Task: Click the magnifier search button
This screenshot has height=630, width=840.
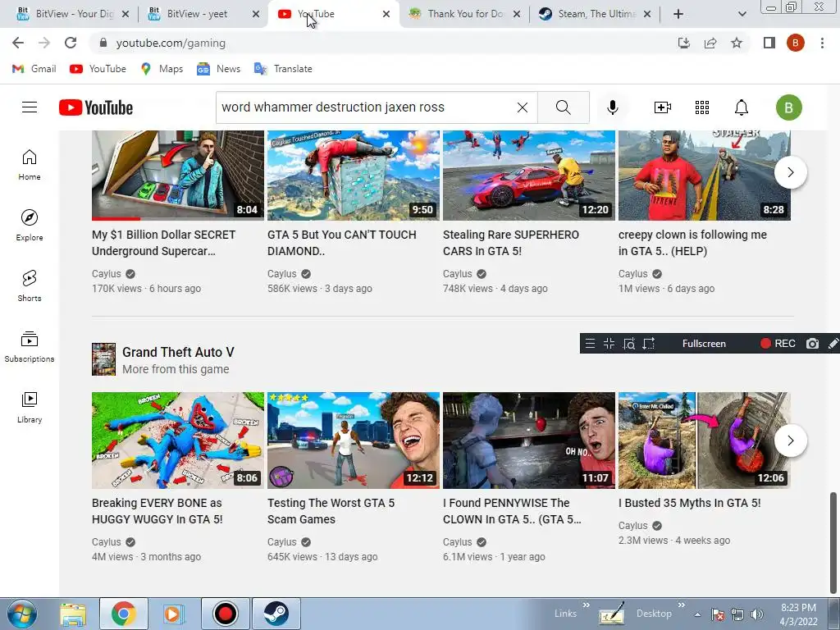Action: pyautogui.click(x=563, y=107)
